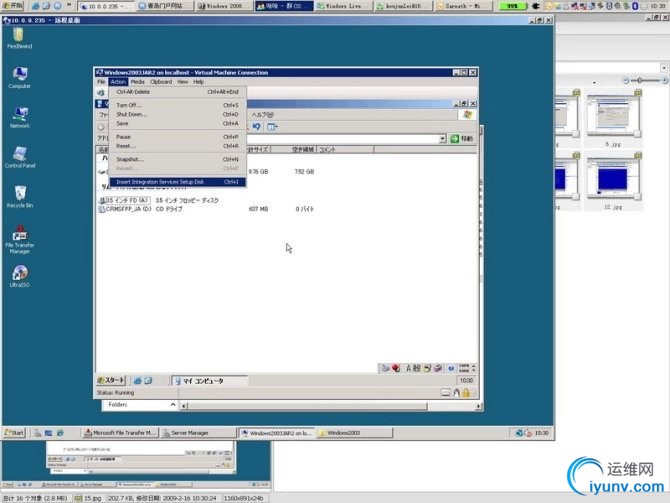Viewport: 670px width, 503px height.
Task: Open the Network desktop icon
Action: coord(20,117)
